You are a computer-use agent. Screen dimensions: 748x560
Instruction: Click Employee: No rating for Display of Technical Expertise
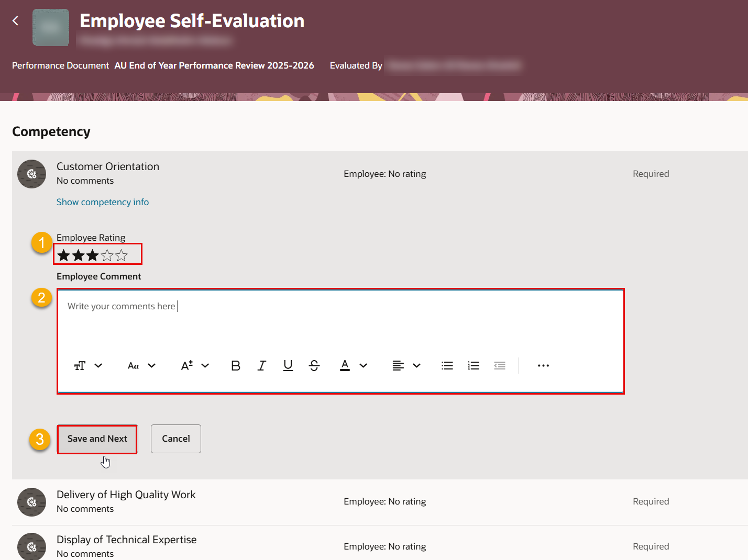click(x=385, y=546)
